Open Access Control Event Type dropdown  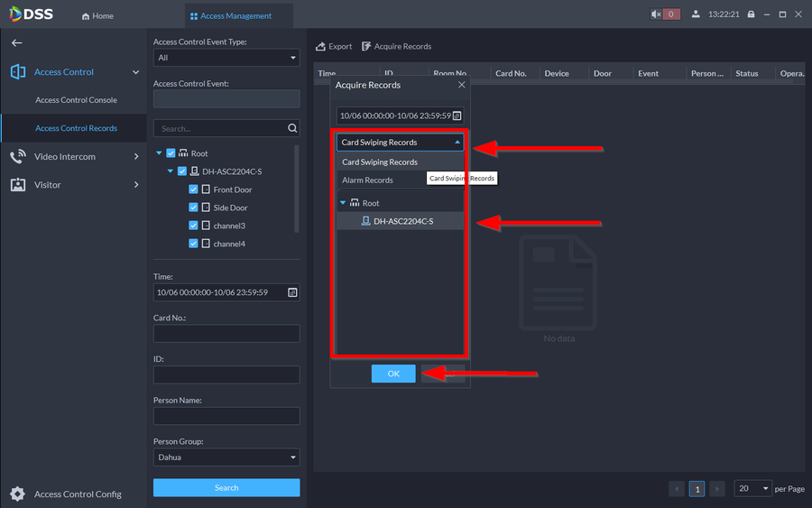coord(226,58)
